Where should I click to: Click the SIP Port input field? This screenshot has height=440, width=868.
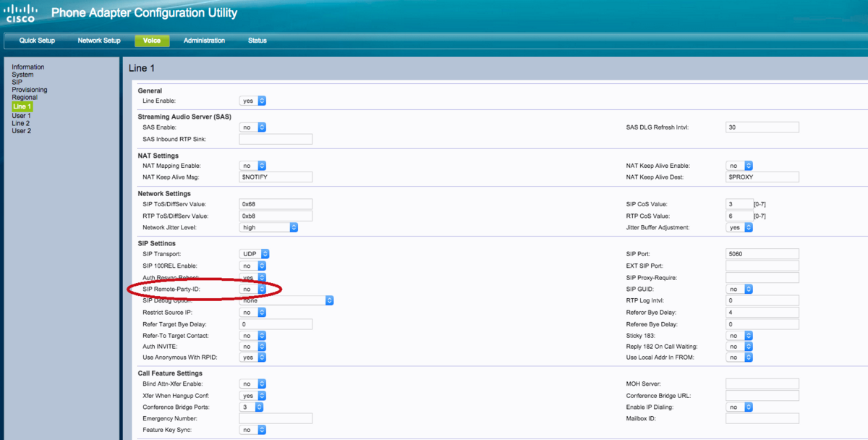(x=762, y=254)
